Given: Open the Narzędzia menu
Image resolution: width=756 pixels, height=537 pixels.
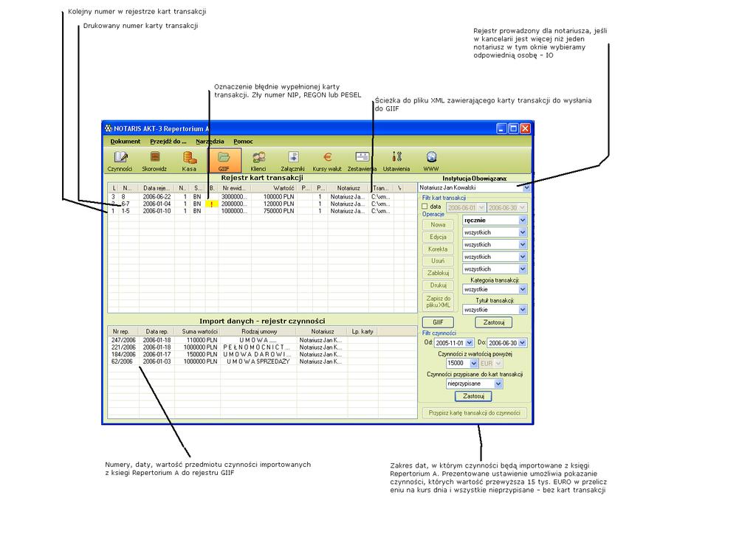Looking at the screenshot, I should (210, 141).
